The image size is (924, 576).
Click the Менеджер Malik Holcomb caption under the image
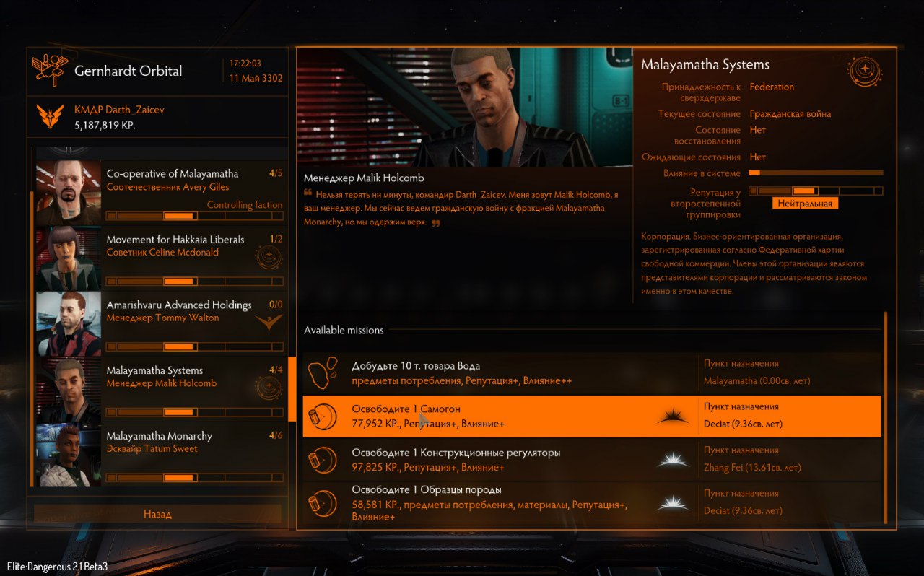[x=364, y=178]
